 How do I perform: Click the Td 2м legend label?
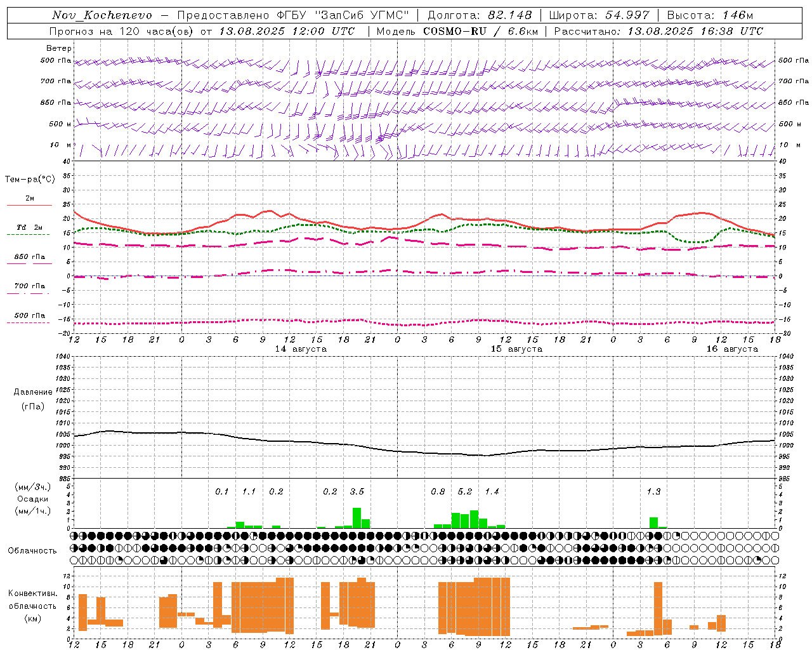coord(30,227)
